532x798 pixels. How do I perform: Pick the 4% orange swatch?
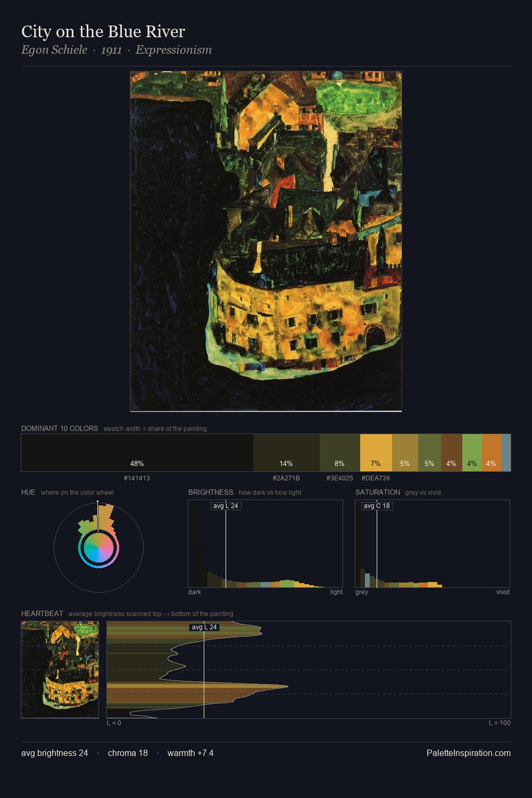click(x=492, y=453)
